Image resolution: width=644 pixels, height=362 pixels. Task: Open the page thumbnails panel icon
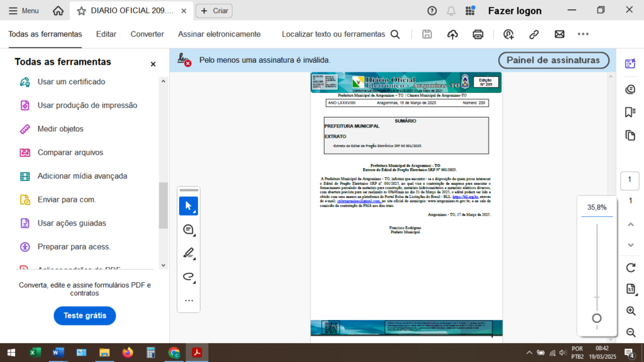[630, 136]
